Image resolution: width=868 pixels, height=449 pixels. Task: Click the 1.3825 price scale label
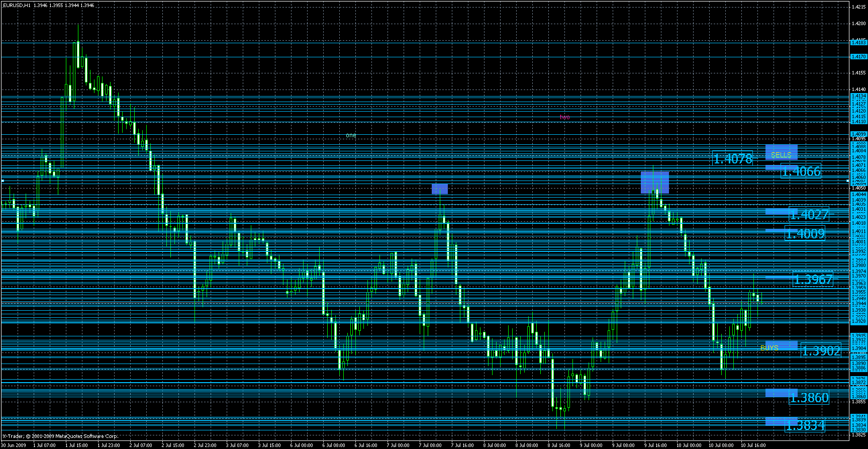[x=858, y=435]
